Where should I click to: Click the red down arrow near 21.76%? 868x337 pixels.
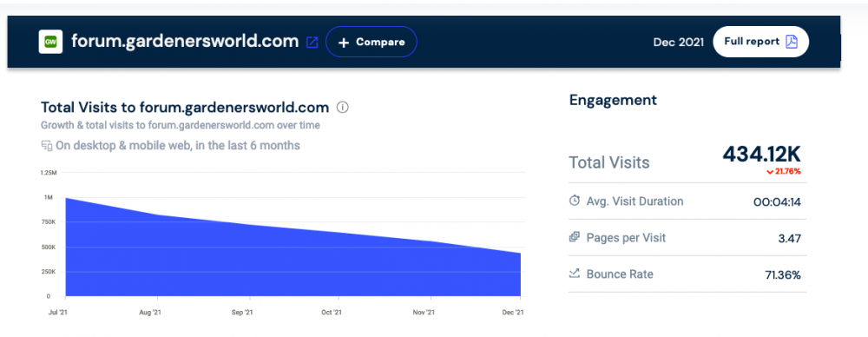769,172
